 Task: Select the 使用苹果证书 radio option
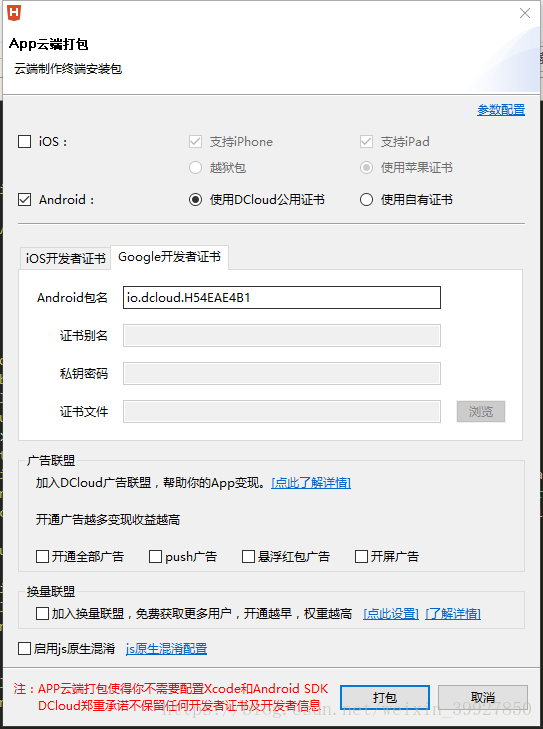(366, 167)
